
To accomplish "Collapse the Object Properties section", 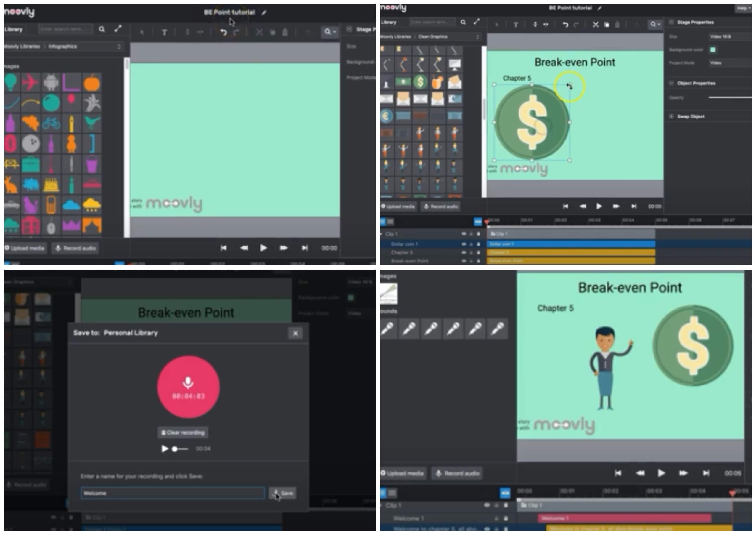I will pos(671,83).
